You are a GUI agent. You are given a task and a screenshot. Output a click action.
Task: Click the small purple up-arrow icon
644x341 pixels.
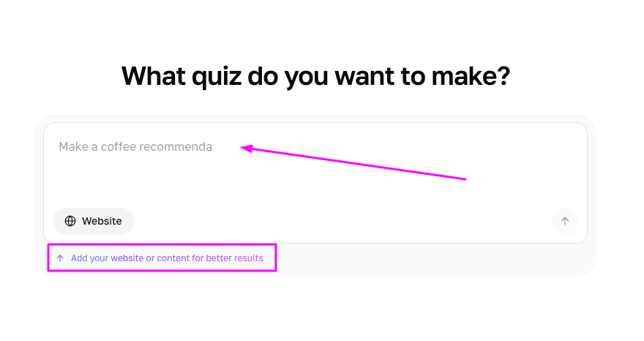(60, 258)
